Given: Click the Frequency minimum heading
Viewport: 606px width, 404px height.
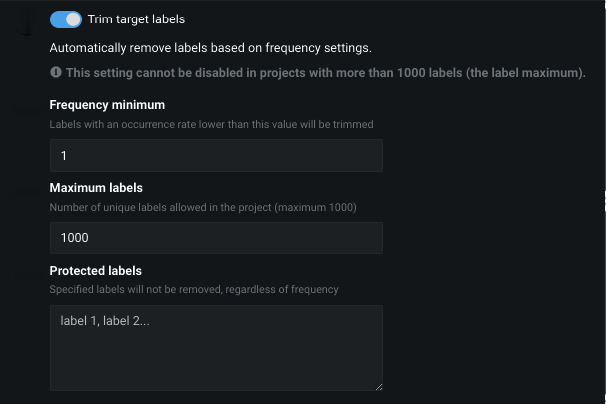Looking at the screenshot, I should [x=107, y=105].
